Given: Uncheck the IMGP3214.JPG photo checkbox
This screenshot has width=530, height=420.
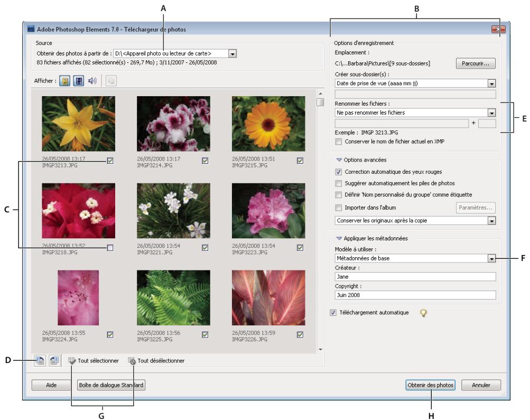Looking at the screenshot, I should [205, 161].
